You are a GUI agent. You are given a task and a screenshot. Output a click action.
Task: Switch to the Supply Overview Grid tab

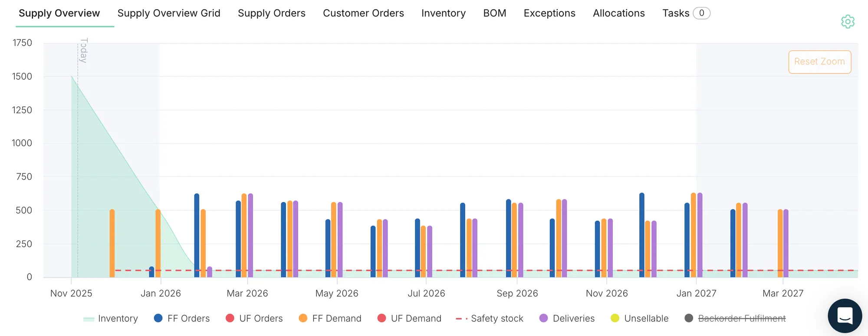(169, 13)
